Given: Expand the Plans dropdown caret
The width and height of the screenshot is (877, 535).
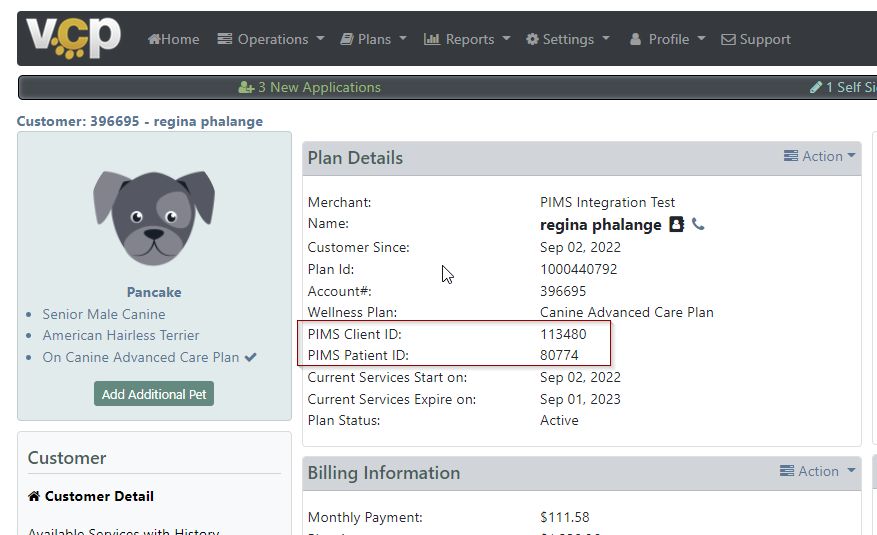Looking at the screenshot, I should [x=403, y=39].
